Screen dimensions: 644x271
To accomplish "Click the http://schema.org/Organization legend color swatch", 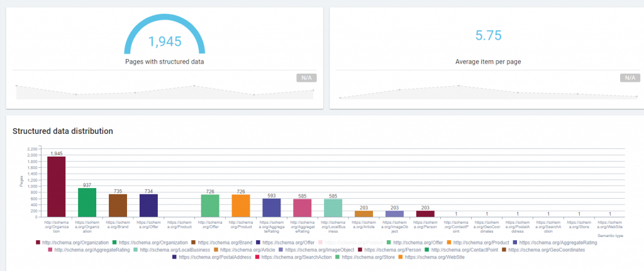I will pyautogui.click(x=38, y=243).
